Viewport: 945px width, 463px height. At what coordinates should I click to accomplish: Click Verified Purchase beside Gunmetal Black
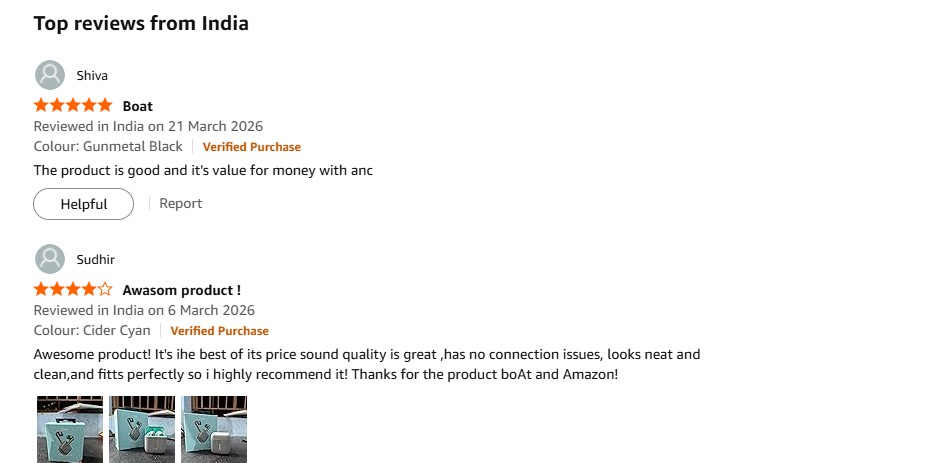click(x=252, y=147)
